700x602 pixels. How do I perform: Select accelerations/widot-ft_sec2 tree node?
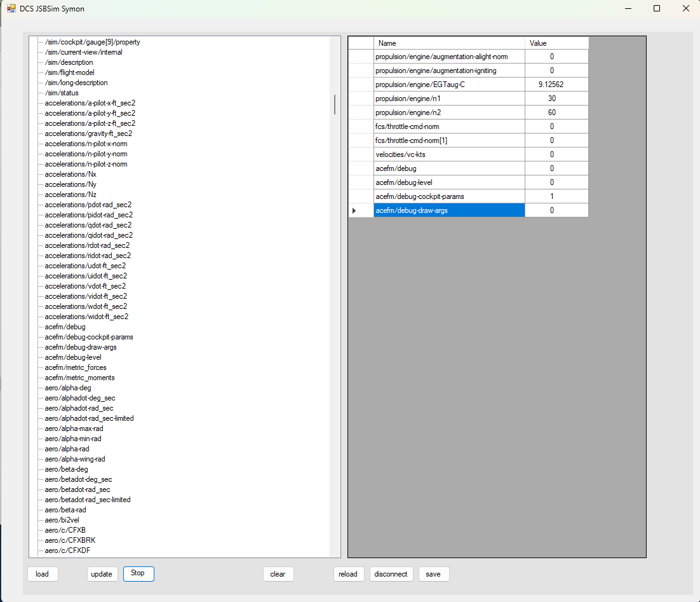[86, 317]
